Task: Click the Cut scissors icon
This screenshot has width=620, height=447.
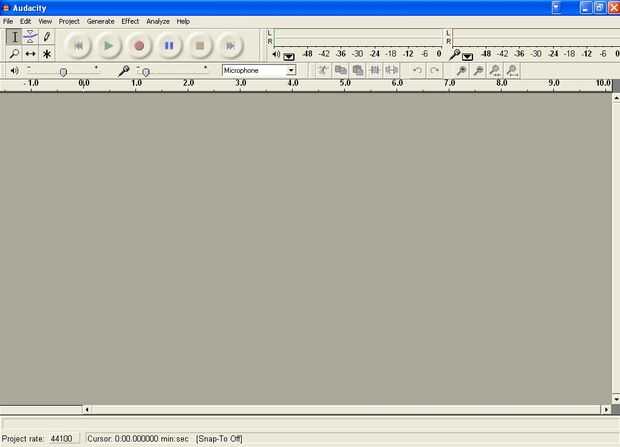Action: coord(323,70)
